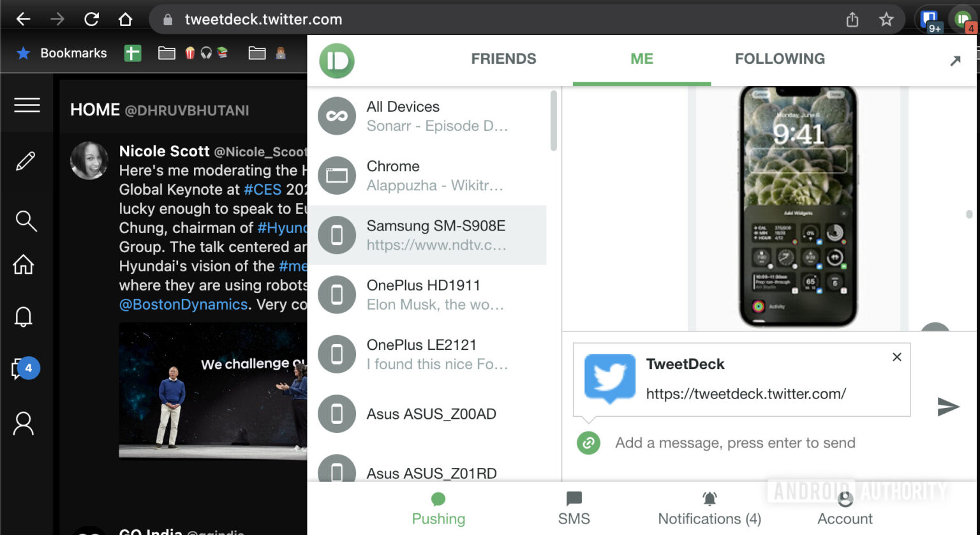Select the Chrome device entry
The height and width of the screenshot is (535, 980).
[x=427, y=176]
